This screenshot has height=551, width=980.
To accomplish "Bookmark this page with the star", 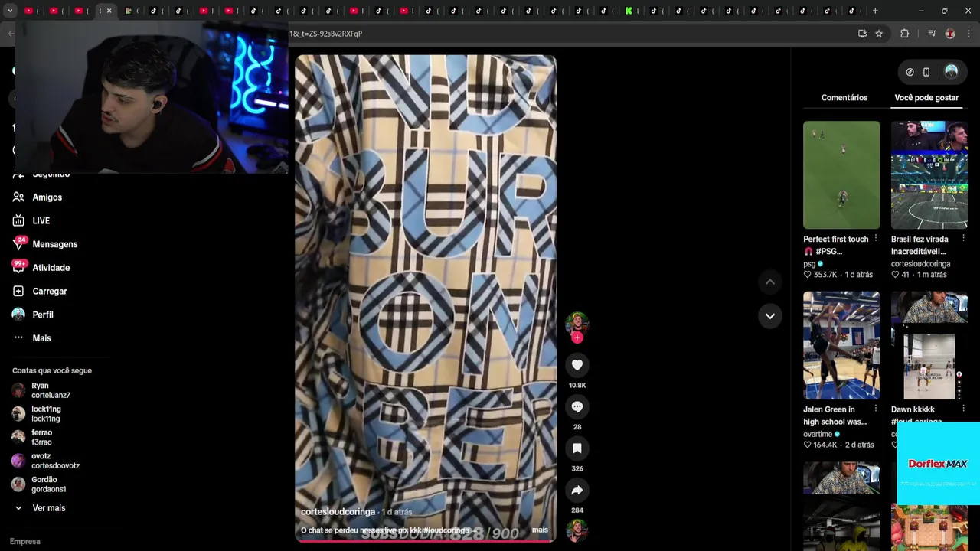I will [x=879, y=34].
